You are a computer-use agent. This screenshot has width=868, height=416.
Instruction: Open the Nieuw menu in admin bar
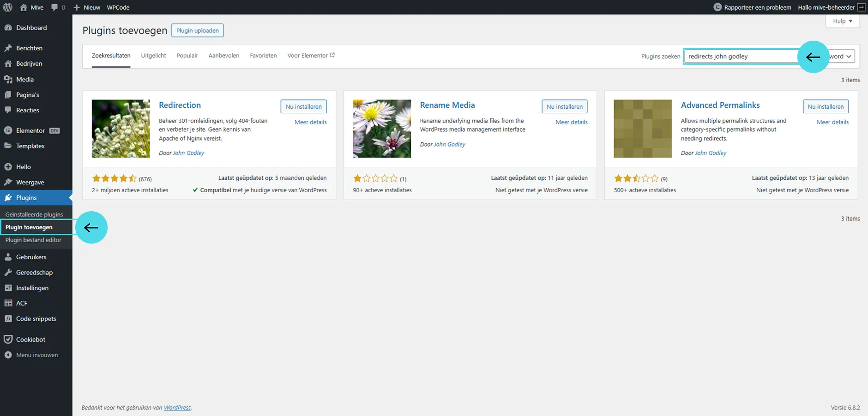(x=87, y=7)
